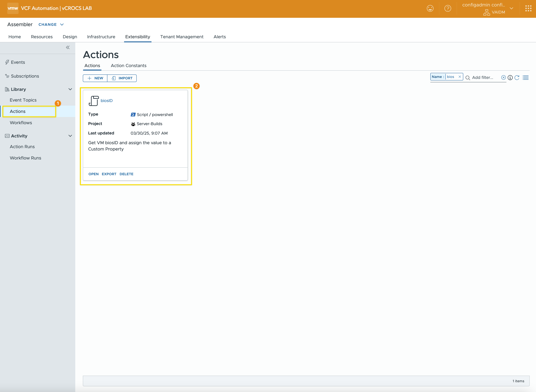Image resolution: width=536 pixels, height=392 pixels.
Task: Refresh the actions list
Action: (517, 78)
